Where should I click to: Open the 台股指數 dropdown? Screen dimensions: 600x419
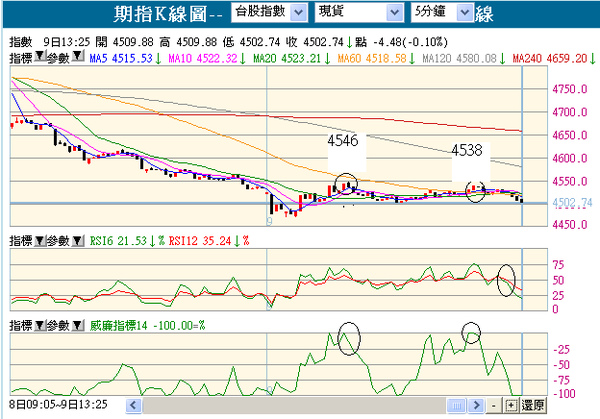click(x=269, y=12)
